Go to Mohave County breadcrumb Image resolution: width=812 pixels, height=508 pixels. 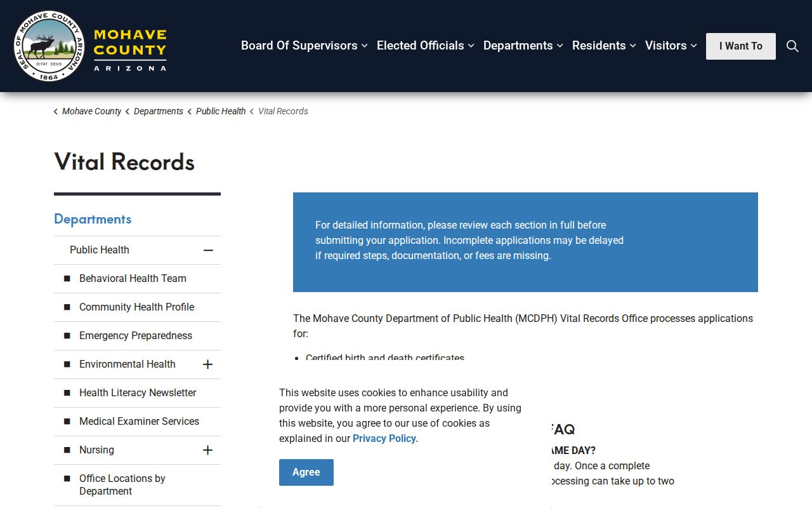tap(91, 111)
